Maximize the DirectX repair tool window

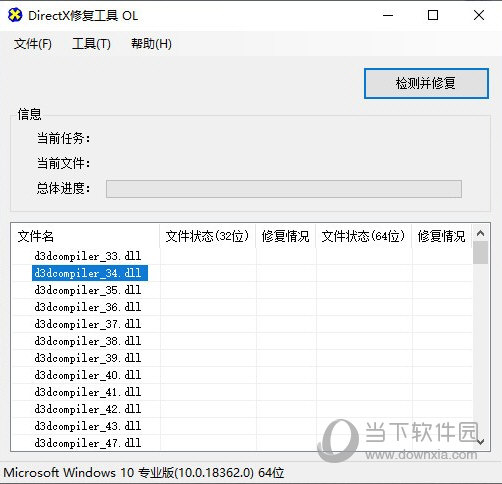click(x=433, y=15)
